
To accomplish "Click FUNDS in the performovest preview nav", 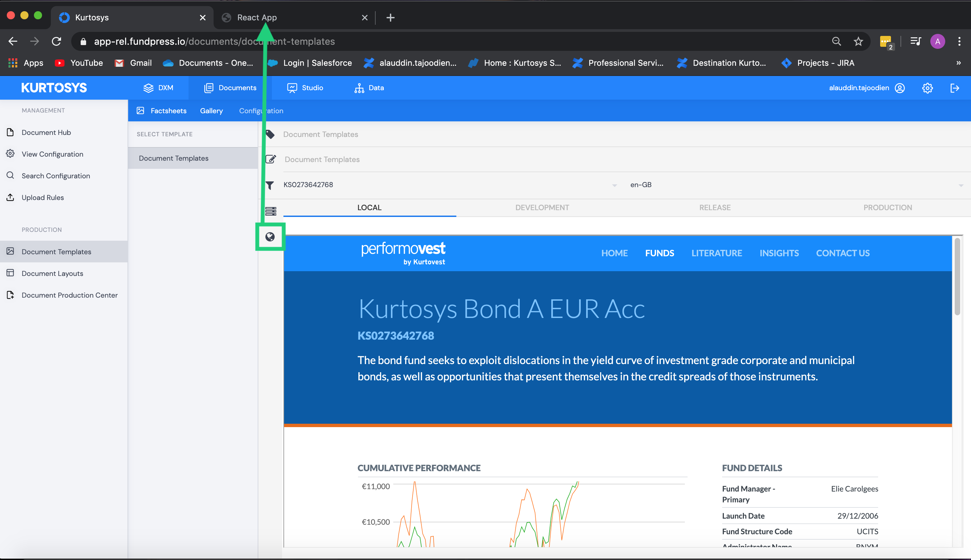I will (x=659, y=253).
